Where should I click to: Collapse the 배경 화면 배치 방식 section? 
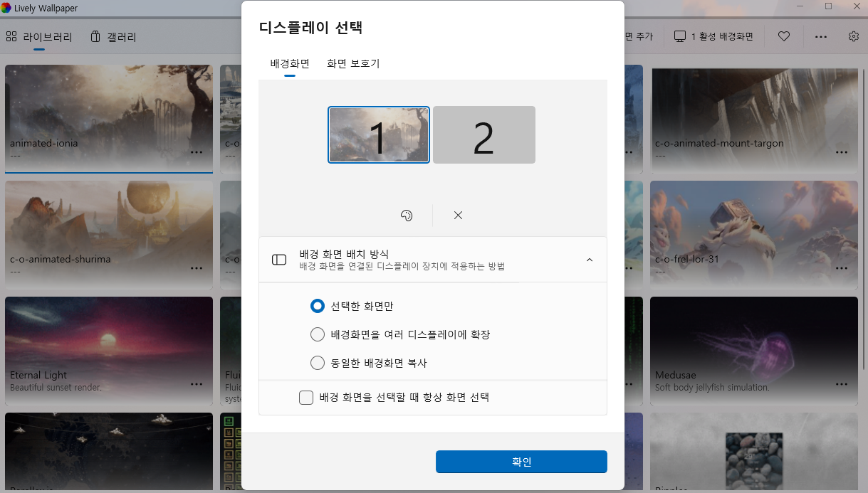click(590, 259)
